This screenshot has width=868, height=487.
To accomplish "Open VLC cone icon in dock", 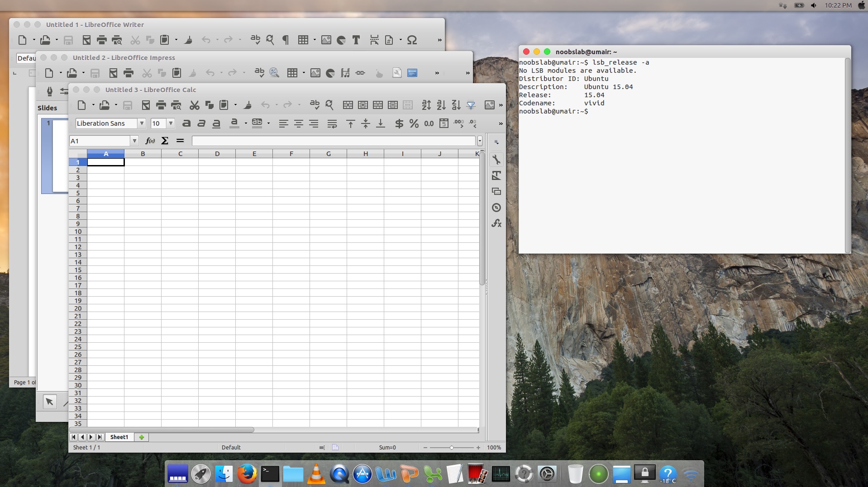I will coord(316,474).
